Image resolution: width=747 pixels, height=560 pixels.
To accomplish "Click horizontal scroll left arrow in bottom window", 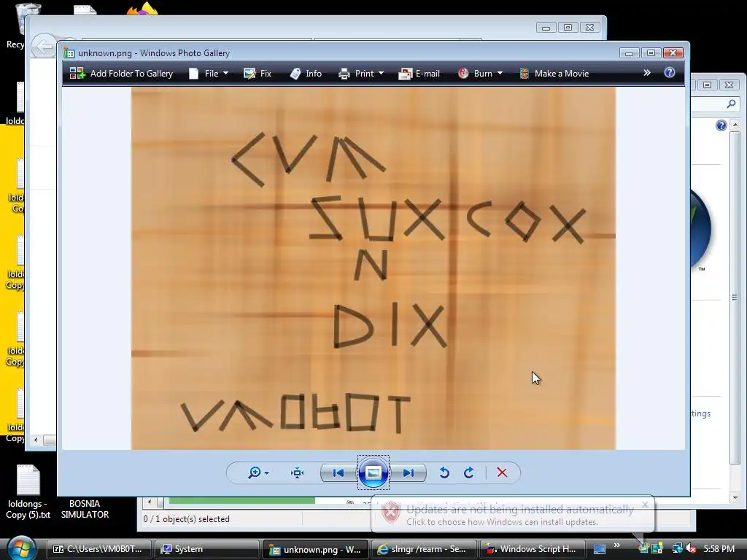I will pos(150,502).
